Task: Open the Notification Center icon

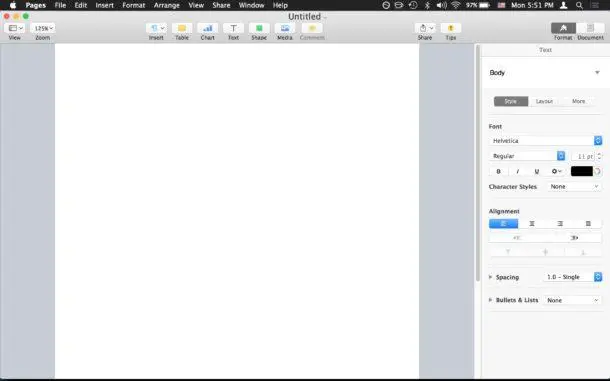Action: coord(595,5)
